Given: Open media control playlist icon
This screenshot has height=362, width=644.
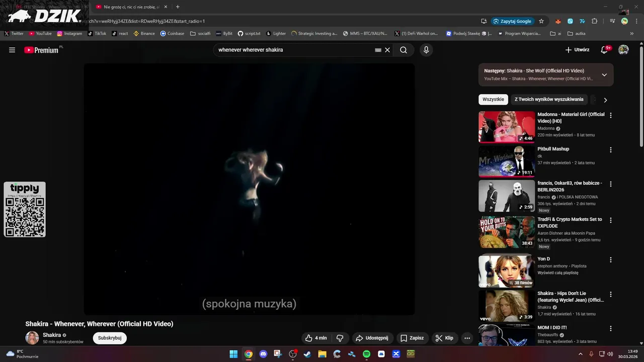Looking at the screenshot, I should click(x=612, y=21).
